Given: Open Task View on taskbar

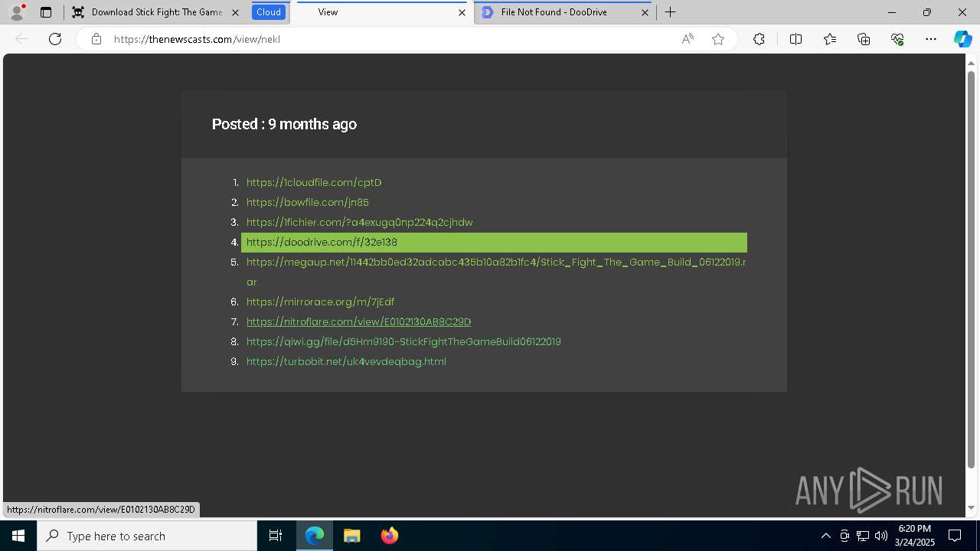Looking at the screenshot, I should (x=276, y=536).
